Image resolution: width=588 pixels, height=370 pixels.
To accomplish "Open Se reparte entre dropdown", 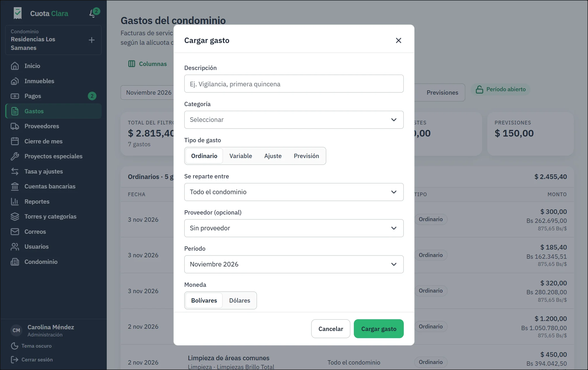I will pyautogui.click(x=294, y=192).
